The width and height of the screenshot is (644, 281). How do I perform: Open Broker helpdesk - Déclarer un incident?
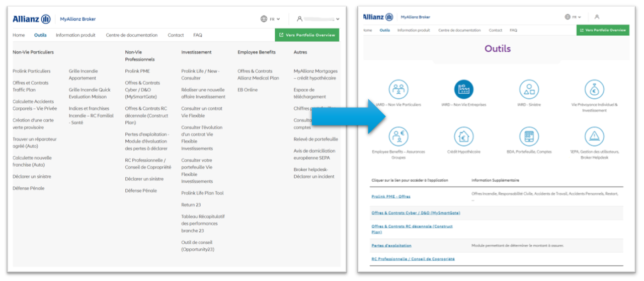click(314, 173)
